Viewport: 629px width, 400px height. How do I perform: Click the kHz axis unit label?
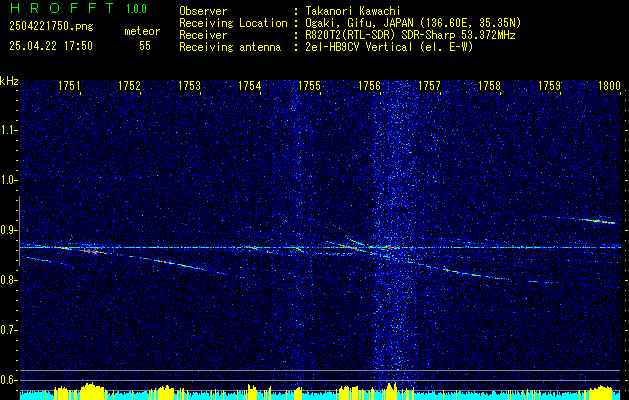click(x=9, y=81)
